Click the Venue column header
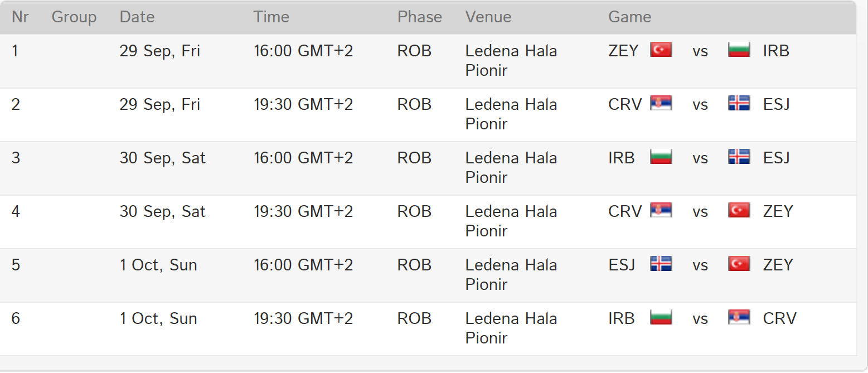868x373 pixels. (x=488, y=17)
